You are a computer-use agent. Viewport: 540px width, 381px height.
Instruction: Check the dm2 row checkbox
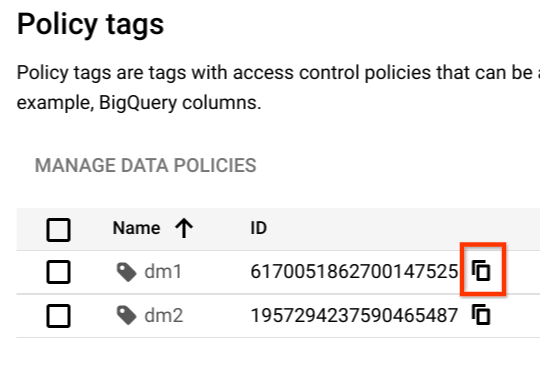(59, 316)
